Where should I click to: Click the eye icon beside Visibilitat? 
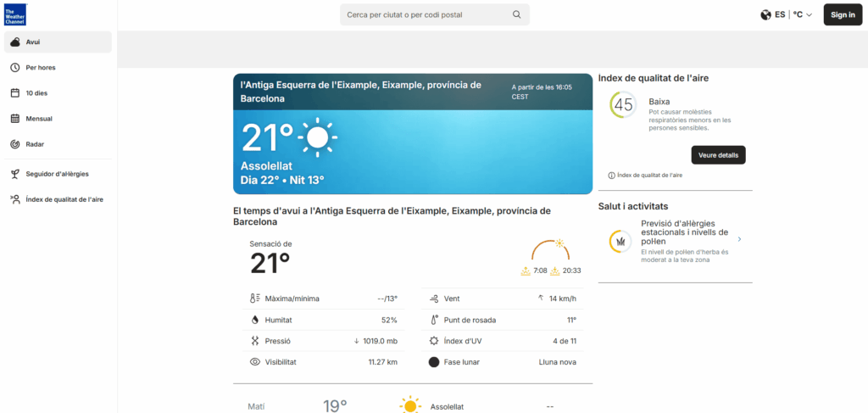254,362
